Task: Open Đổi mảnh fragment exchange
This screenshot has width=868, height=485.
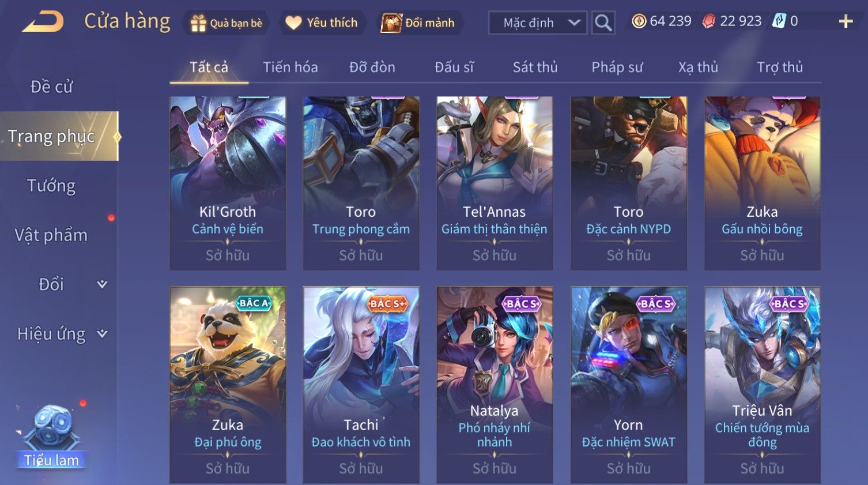Action: click(418, 23)
